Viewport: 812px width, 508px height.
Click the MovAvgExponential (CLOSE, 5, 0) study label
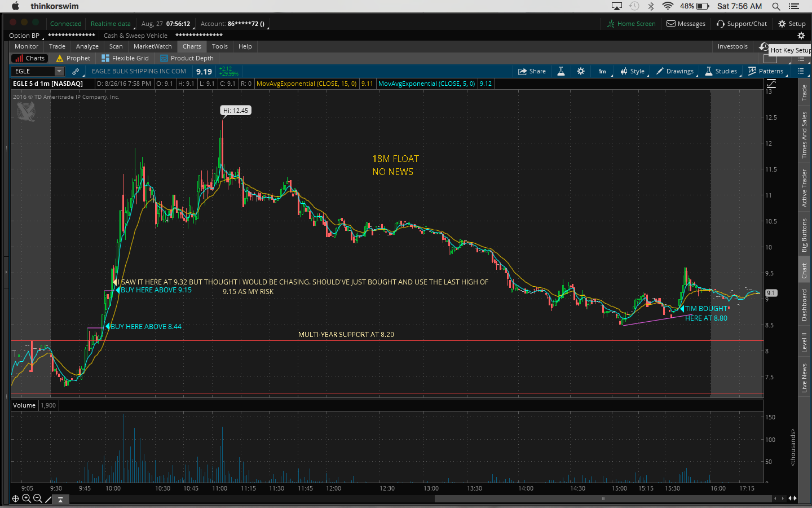click(x=426, y=84)
